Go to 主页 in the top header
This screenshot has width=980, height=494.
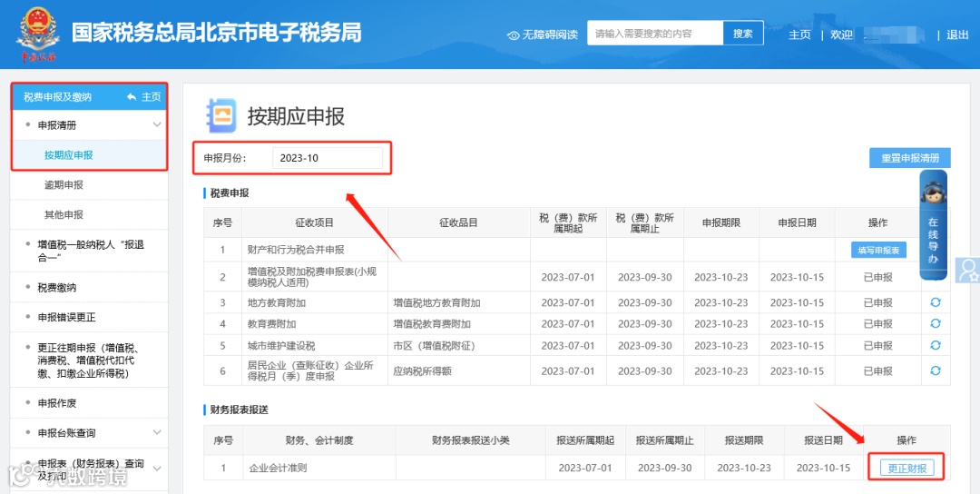point(799,35)
